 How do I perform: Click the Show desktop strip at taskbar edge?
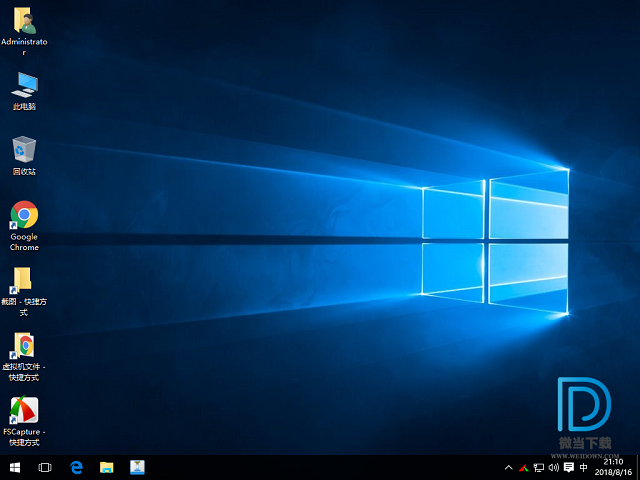tap(638, 468)
